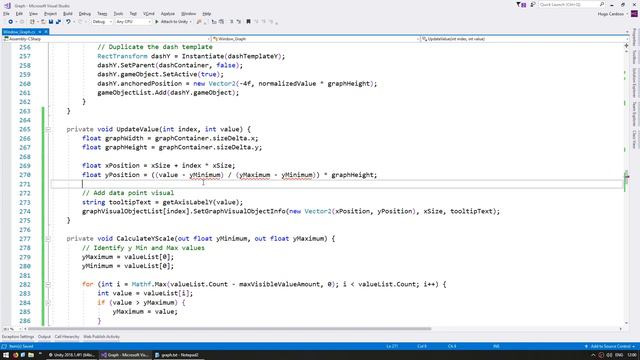Open the File menu
The height and width of the screenshot is (360, 640).
[6, 14]
